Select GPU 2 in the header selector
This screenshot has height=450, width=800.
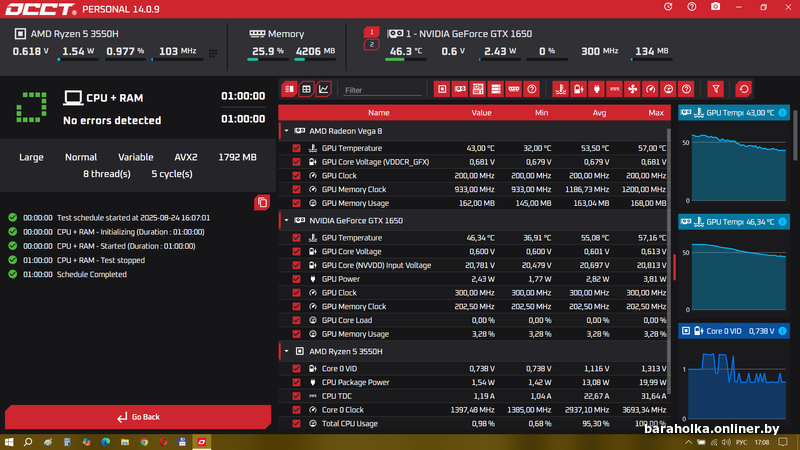pyautogui.click(x=371, y=45)
